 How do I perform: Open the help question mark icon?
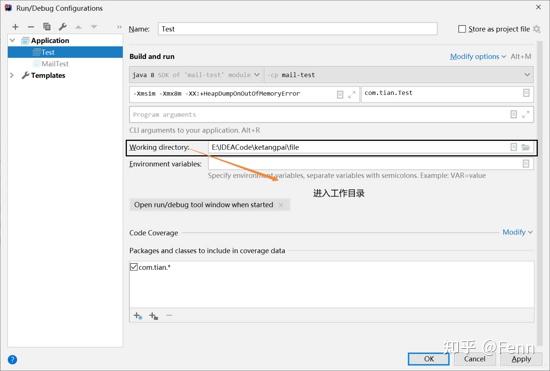pos(12,359)
